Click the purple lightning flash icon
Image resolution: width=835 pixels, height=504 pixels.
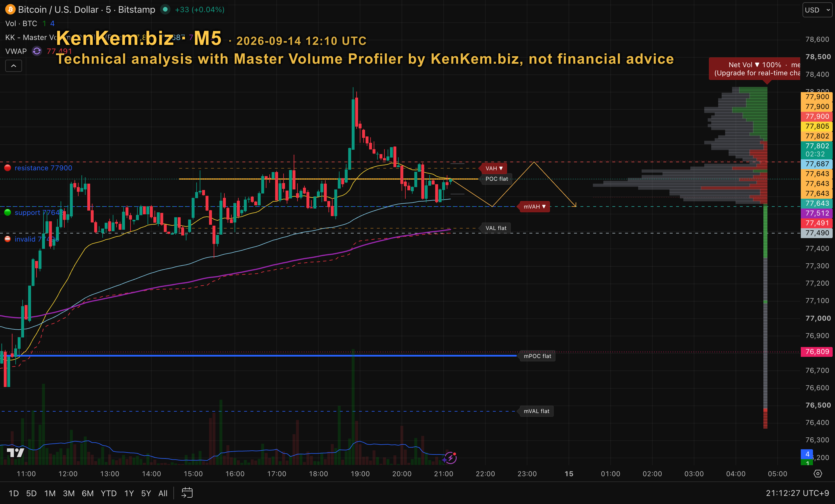point(450,458)
